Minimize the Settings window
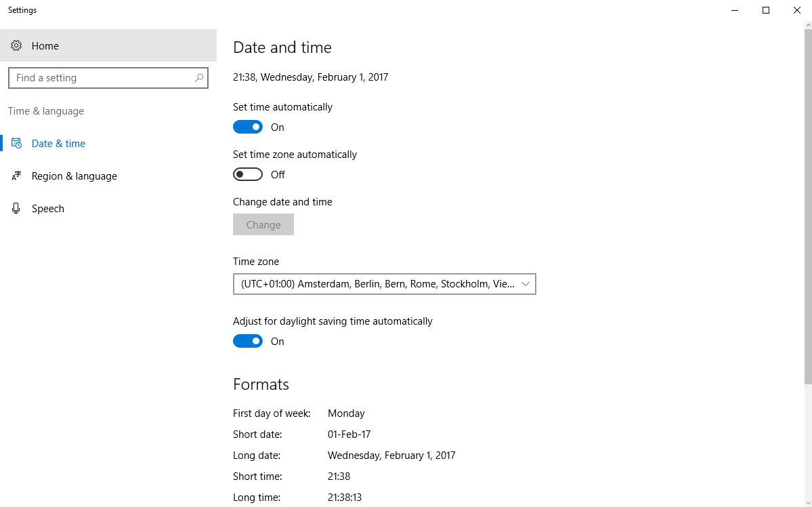 pyautogui.click(x=735, y=10)
